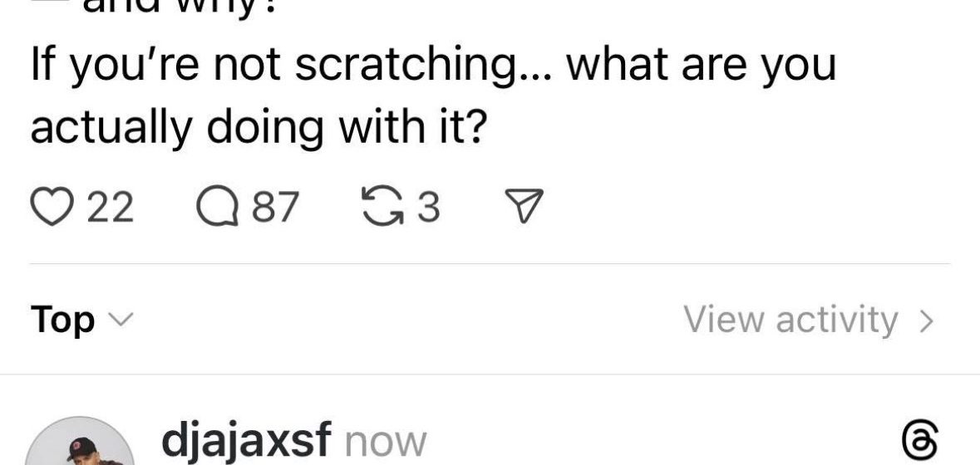Click the like count of 22
The width and height of the screenshot is (980, 465).
pos(110,208)
